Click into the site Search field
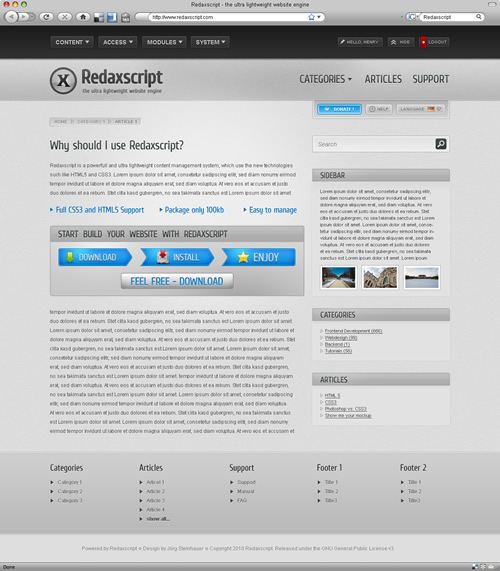This screenshot has height=571, width=500. point(374,144)
